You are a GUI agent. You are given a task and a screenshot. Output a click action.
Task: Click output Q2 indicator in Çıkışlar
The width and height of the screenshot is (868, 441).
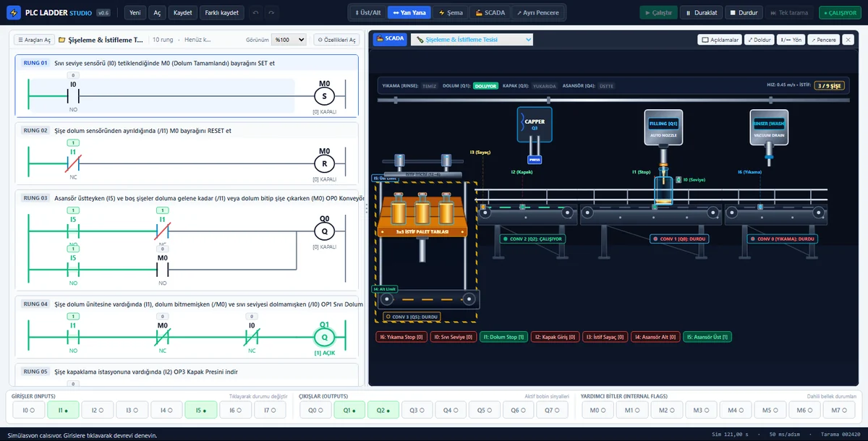383,410
